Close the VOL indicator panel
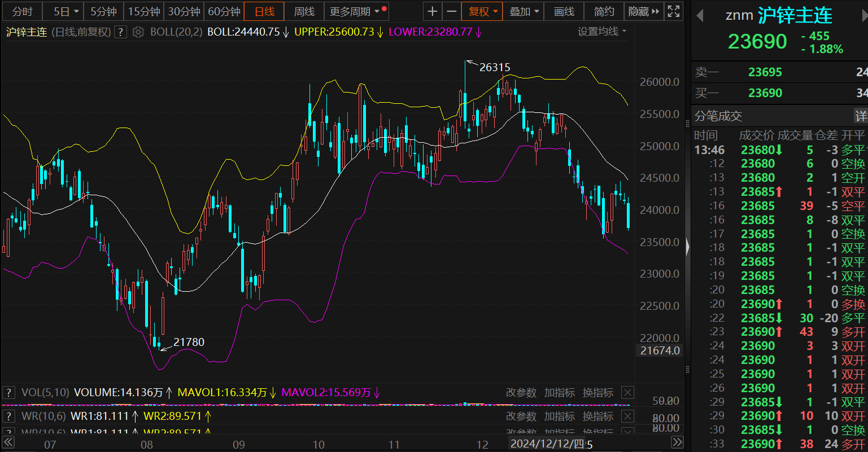Screen dimensions: 868x452 (627, 393)
